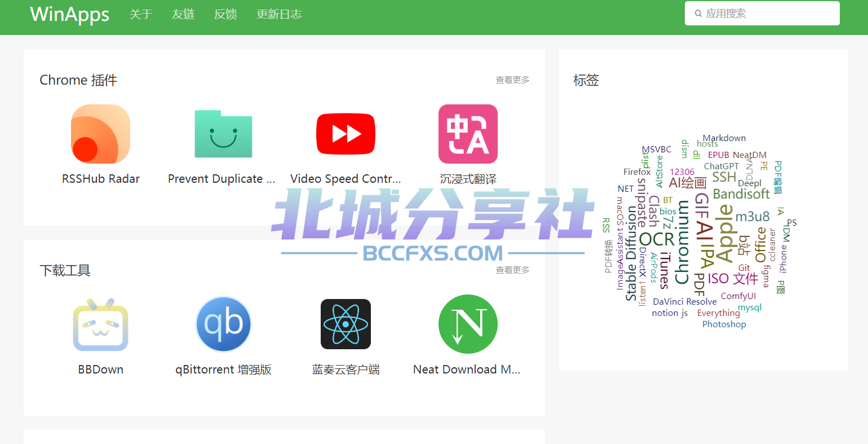Click the Prevent Duplicate Tabs folder icon
The width and height of the screenshot is (868, 444).
[x=223, y=134]
